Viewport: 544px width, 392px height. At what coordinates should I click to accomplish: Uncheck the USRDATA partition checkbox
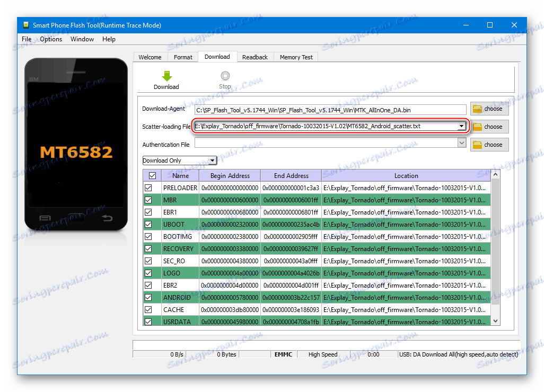pyautogui.click(x=148, y=322)
